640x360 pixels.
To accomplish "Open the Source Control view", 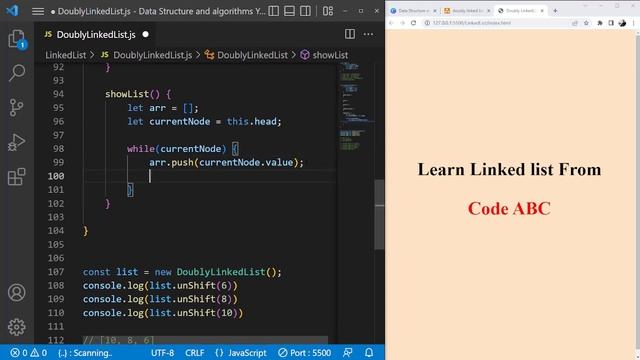I will (17, 108).
